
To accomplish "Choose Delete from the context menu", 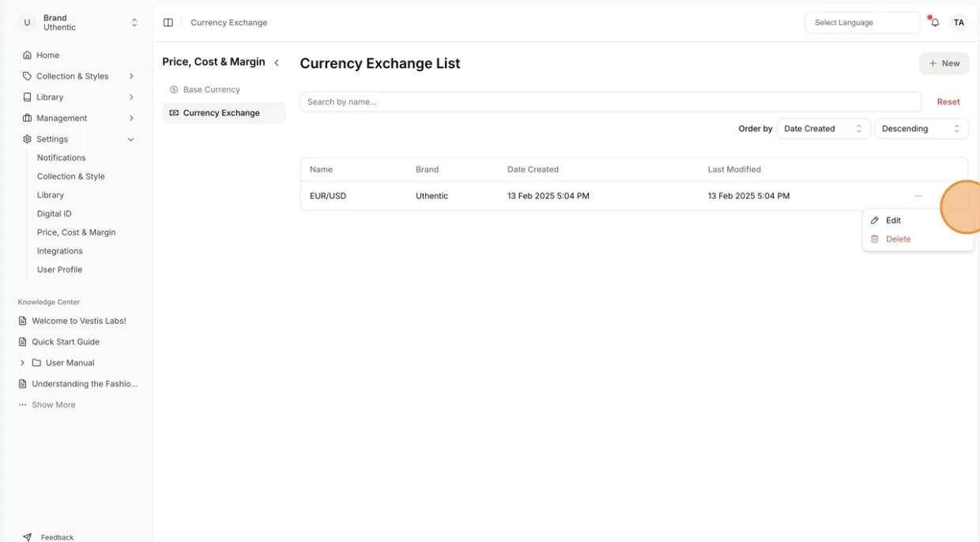I will click(918, 239).
